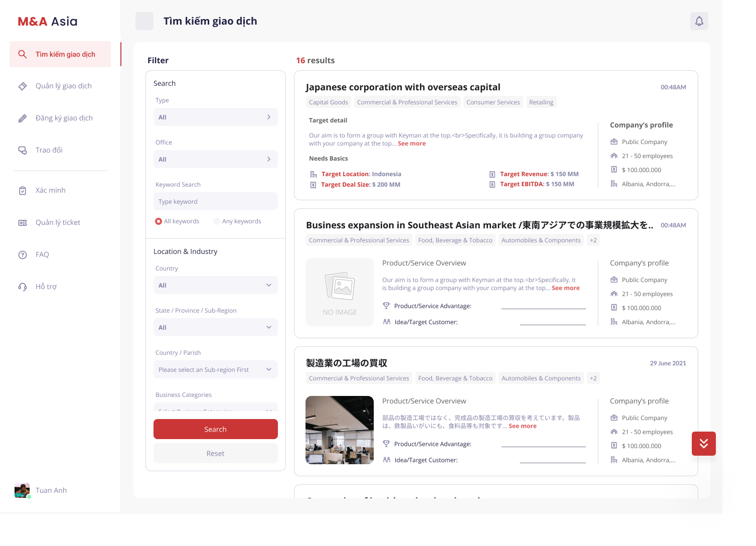Click briefcase icon in Japanese corporation profile
756x546 pixels.
pos(614,142)
